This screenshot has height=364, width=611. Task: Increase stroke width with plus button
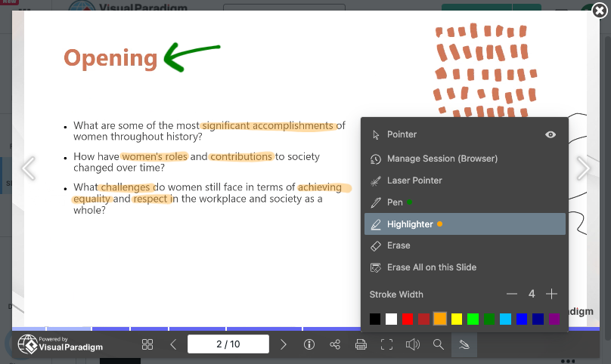click(552, 294)
